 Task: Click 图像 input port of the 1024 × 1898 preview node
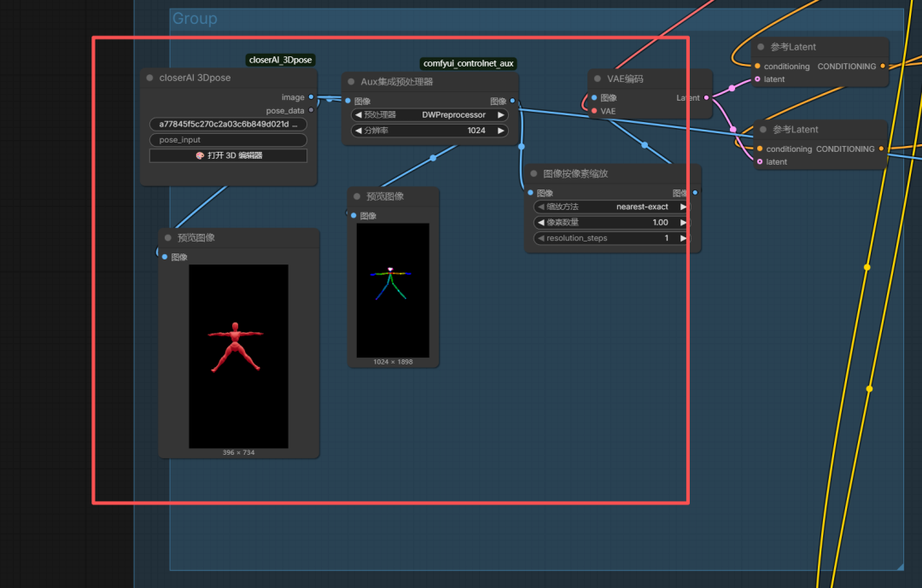click(x=353, y=216)
